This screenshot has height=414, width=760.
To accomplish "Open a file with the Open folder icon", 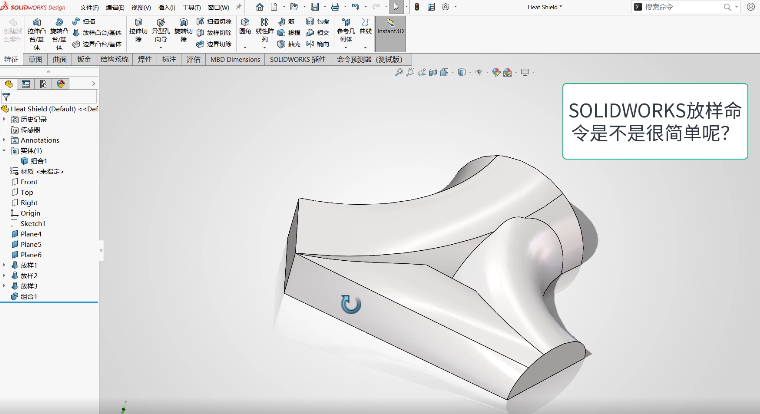I will pos(294,7).
